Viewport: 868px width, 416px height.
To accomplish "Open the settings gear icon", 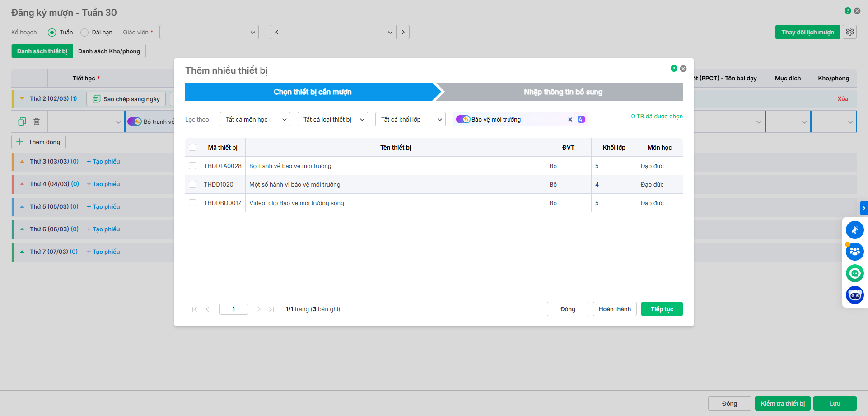I will click(850, 32).
